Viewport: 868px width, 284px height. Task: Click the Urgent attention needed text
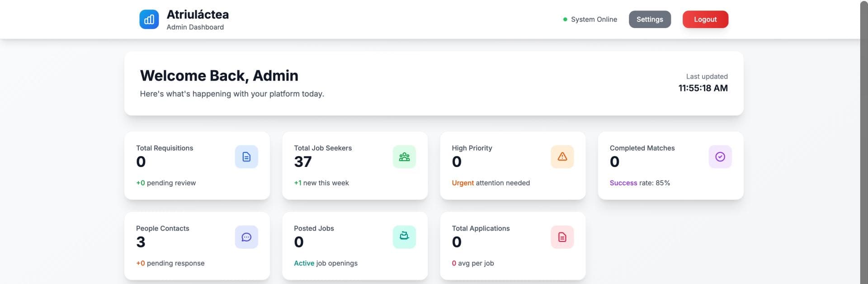coord(491,183)
